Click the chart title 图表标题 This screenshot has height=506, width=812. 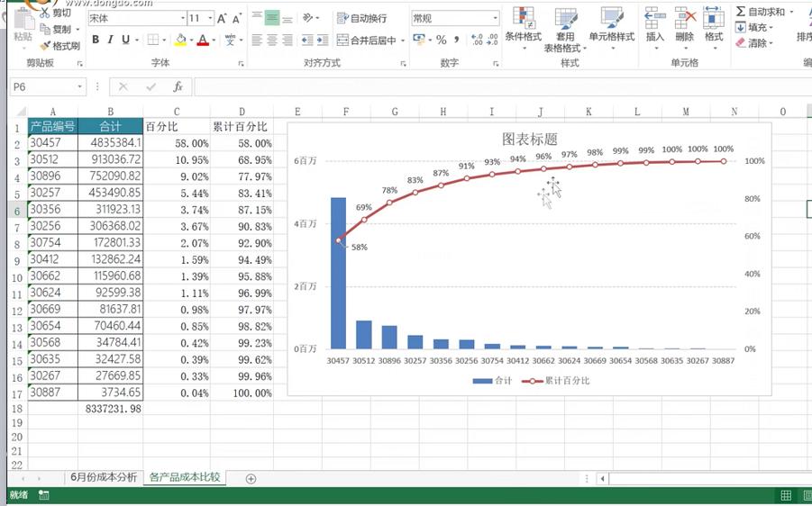coord(529,140)
